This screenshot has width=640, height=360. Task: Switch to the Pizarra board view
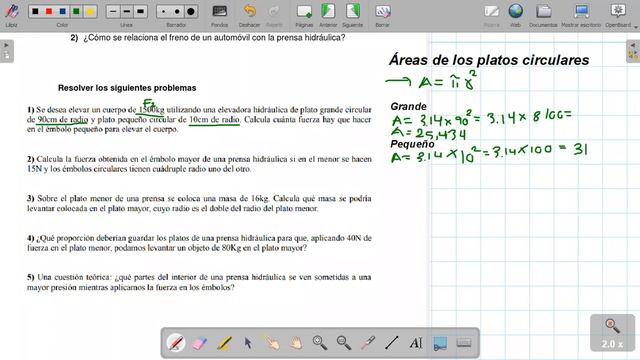491,11
